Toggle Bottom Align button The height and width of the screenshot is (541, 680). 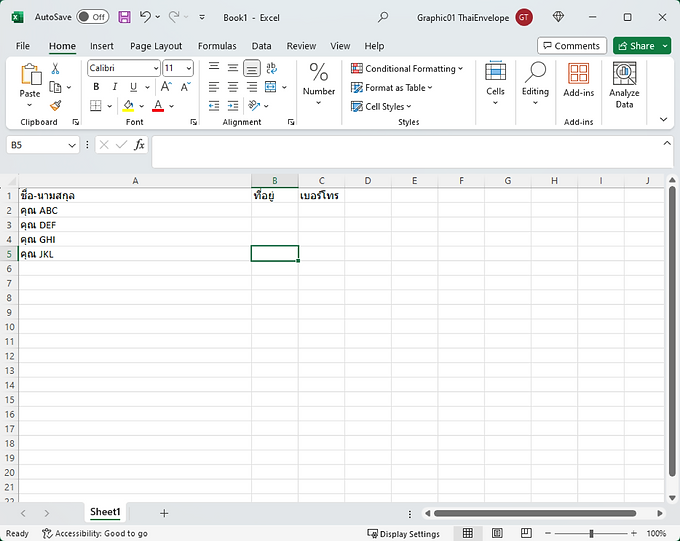pyautogui.click(x=252, y=68)
